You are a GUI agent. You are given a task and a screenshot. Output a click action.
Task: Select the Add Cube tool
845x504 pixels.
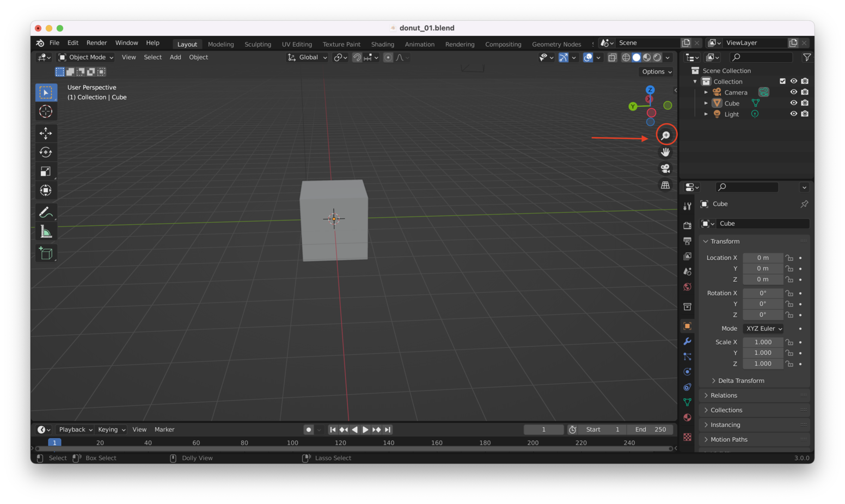coord(46,253)
